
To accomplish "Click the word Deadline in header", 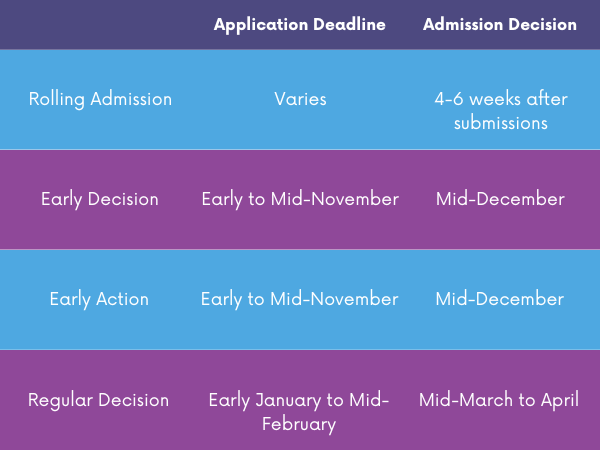I will pos(349,24).
